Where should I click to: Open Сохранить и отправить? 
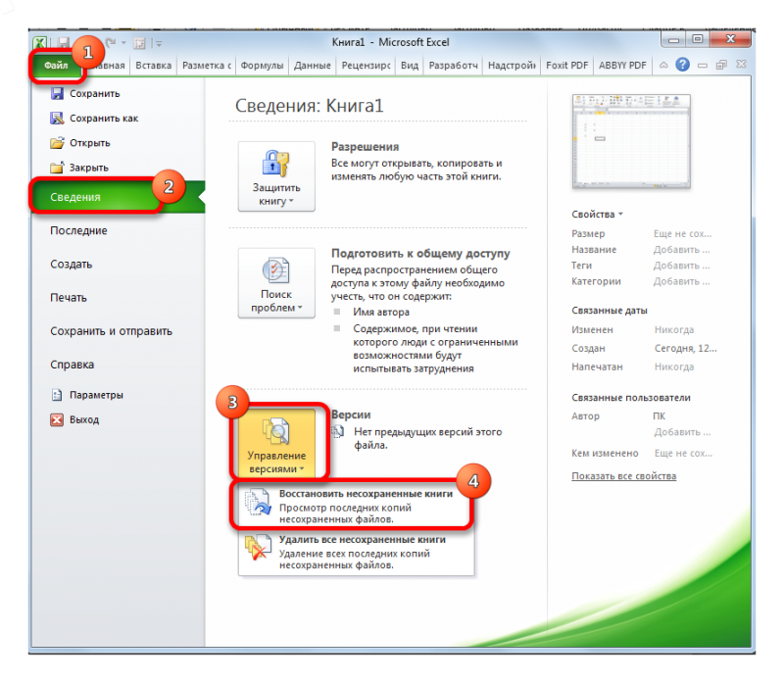coord(111,331)
